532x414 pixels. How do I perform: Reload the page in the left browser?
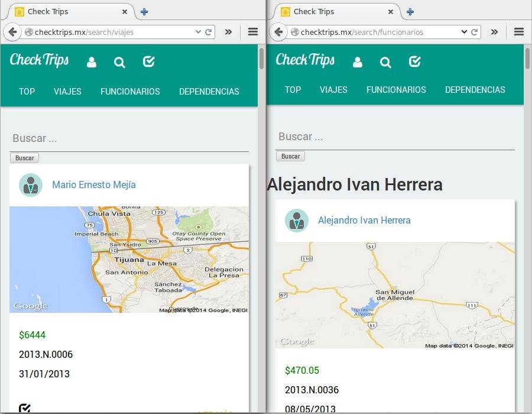208,33
